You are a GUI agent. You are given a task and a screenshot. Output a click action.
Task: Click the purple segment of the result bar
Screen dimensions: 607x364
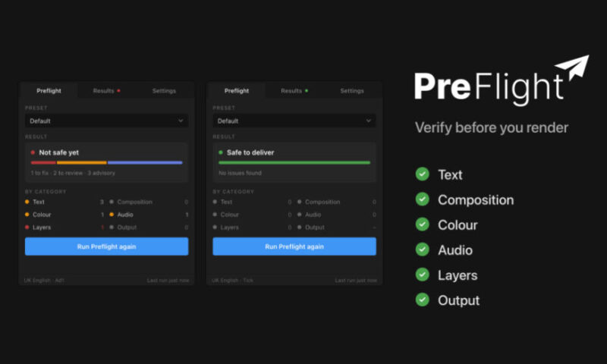[145, 162]
